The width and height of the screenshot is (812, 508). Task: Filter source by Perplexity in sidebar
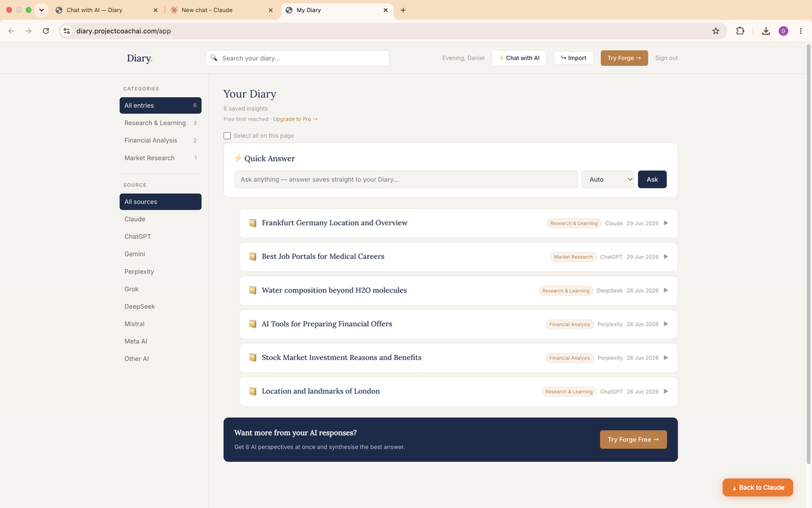click(x=160, y=271)
